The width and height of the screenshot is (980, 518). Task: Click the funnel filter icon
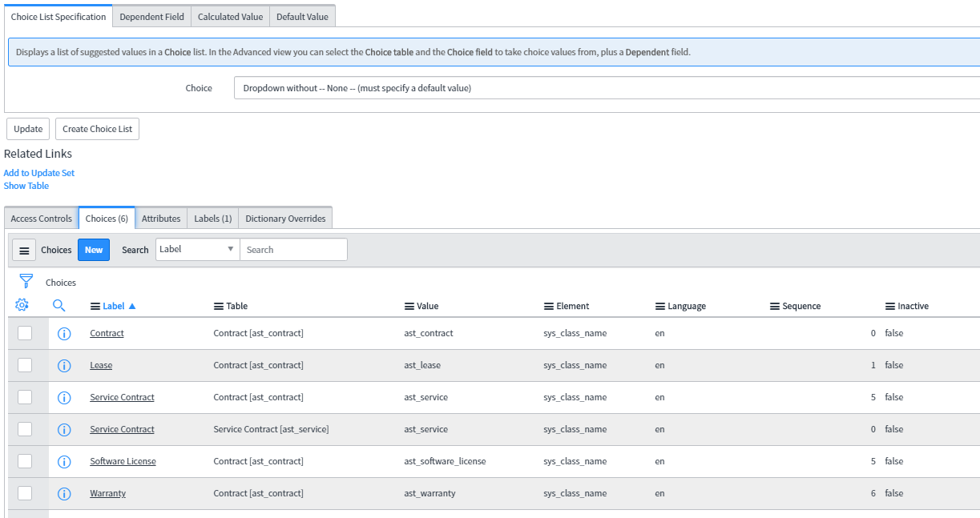pyautogui.click(x=26, y=281)
